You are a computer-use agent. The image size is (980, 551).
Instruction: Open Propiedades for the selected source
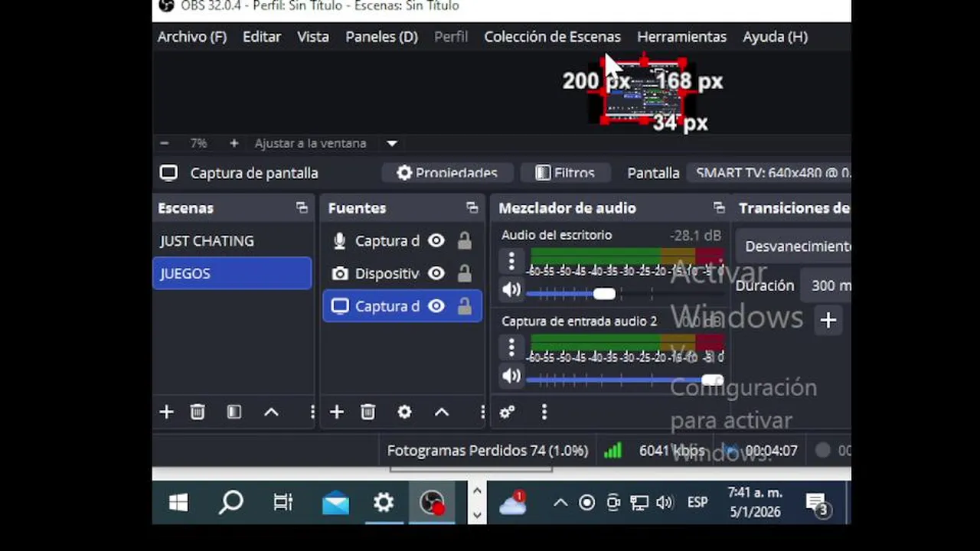[447, 173]
